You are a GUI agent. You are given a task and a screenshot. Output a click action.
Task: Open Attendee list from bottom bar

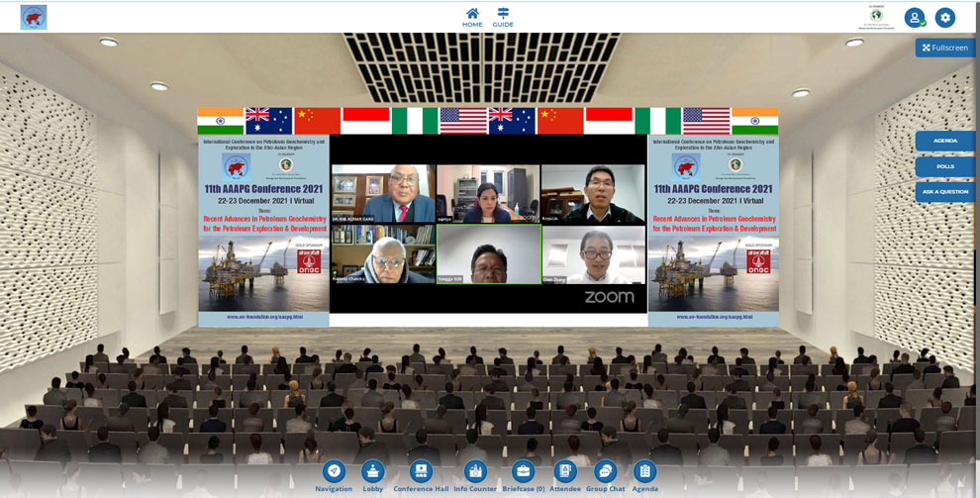pos(565,476)
